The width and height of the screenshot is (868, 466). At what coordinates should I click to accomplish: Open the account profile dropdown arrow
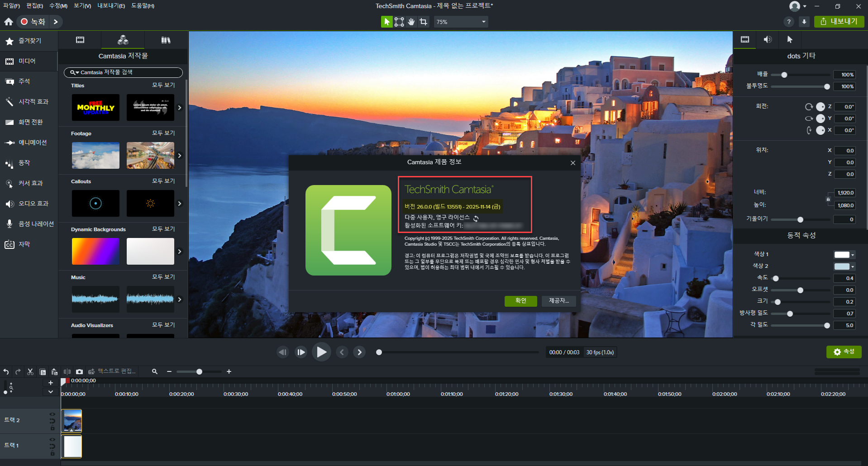pyautogui.click(x=804, y=6)
